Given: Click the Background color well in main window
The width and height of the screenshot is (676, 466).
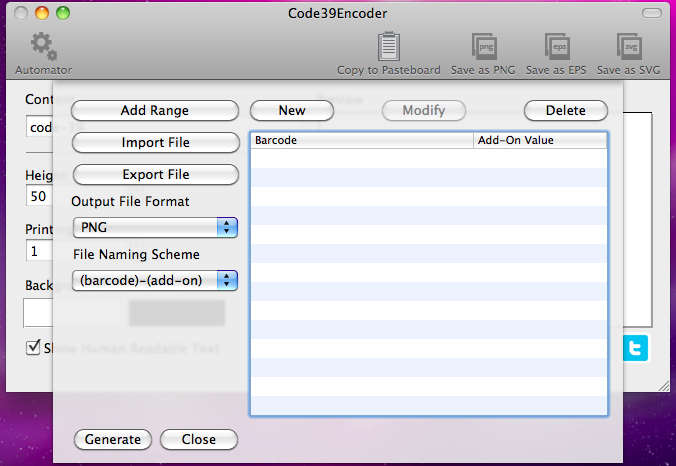Looking at the screenshot, I should (38, 313).
